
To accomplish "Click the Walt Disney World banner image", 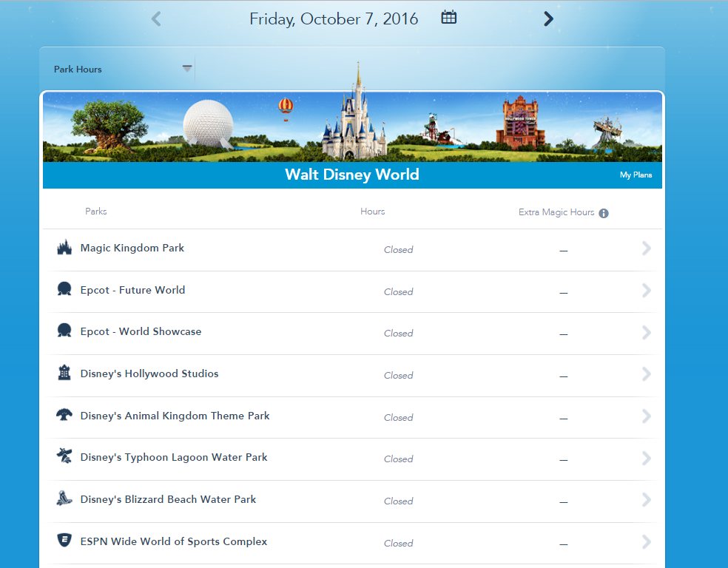I will [x=352, y=127].
